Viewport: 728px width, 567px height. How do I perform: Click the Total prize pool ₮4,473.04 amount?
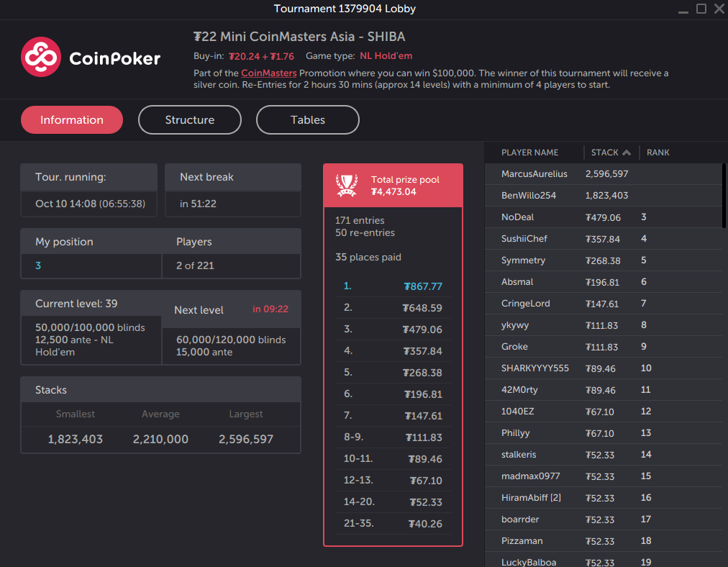click(393, 192)
